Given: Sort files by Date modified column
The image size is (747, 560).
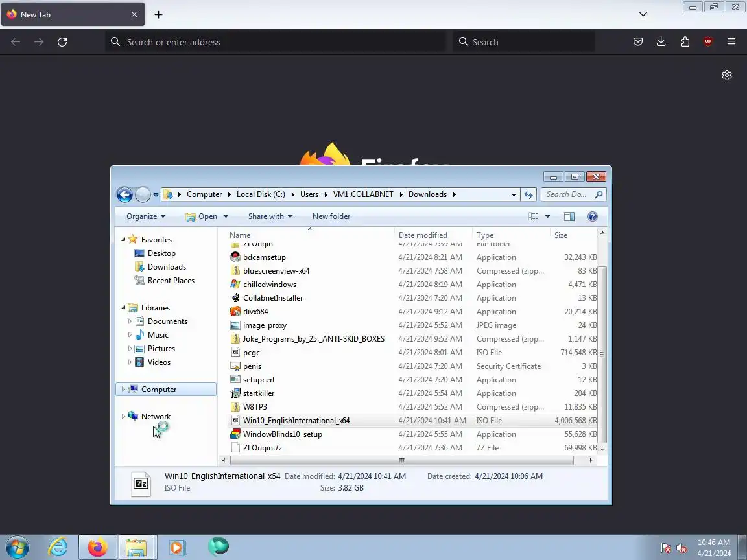Looking at the screenshot, I should [433, 235].
